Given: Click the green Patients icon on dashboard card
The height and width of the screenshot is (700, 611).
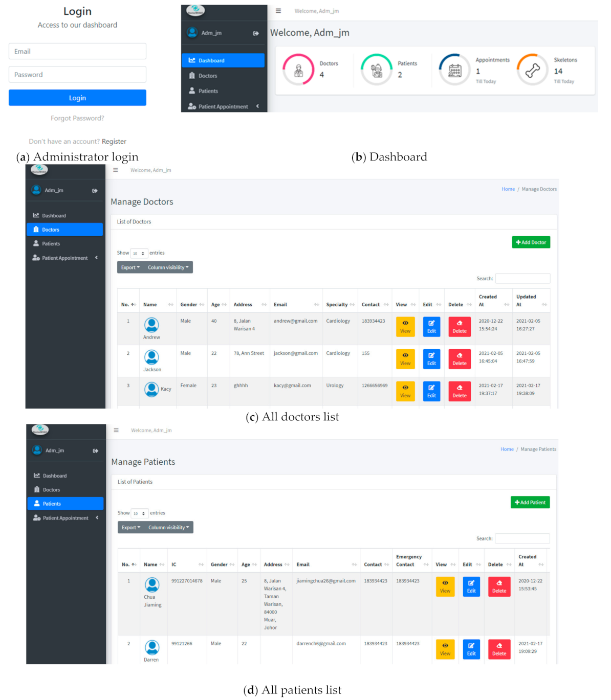Looking at the screenshot, I should (x=377, y=70).
